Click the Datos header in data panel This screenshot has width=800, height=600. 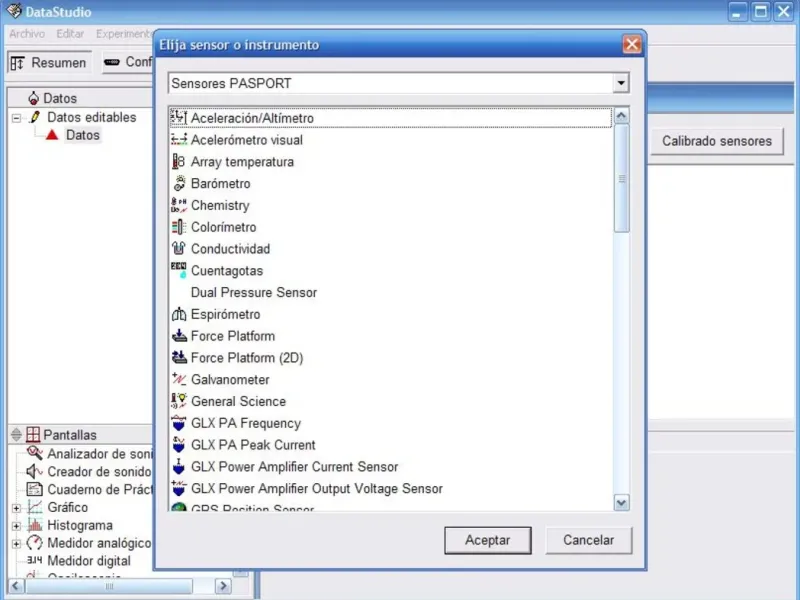60,98
